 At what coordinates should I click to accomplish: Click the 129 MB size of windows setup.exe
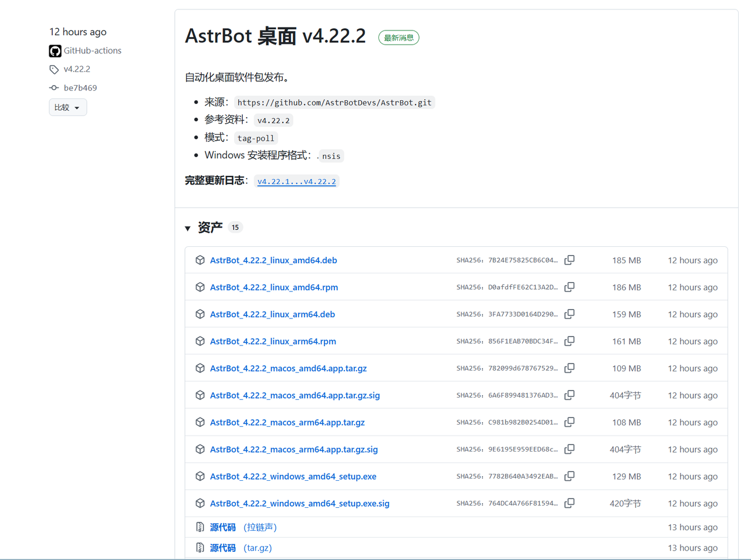pos(627,476)
